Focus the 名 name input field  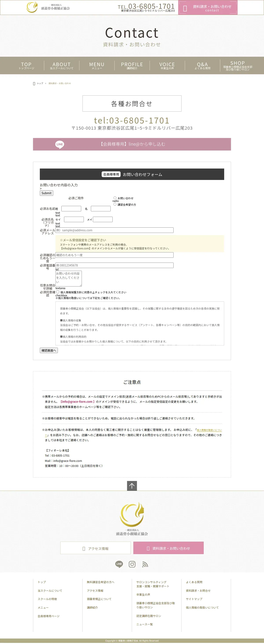coord(101,209)
